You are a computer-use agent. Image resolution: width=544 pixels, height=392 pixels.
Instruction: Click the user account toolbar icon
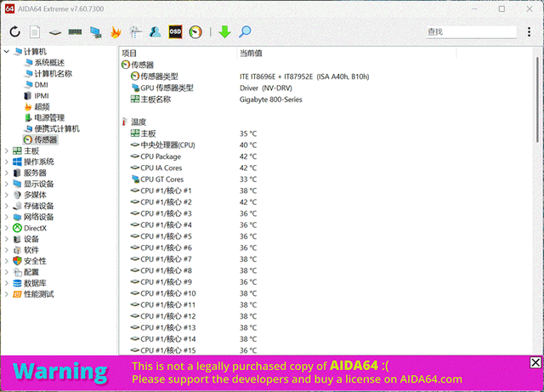(x=155, y=32)
